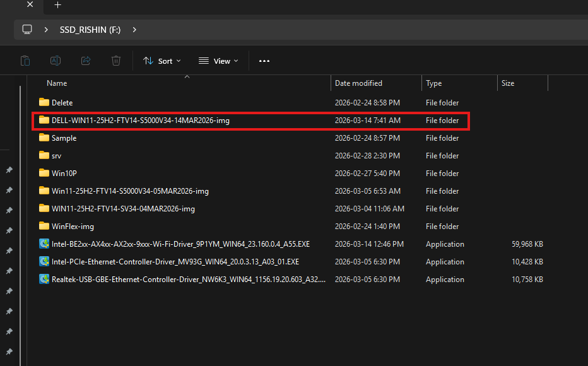Select the Win10P folder icon

click(x=44, y=172)
